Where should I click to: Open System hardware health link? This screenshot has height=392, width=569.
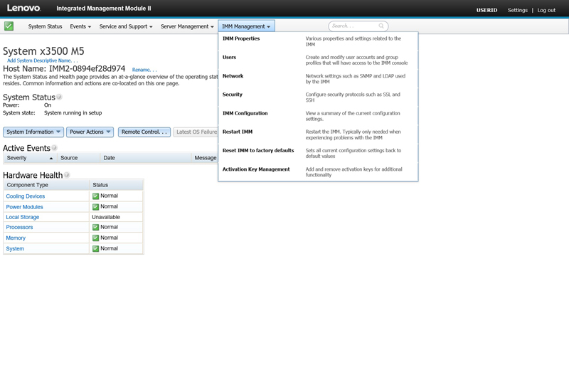15,248
